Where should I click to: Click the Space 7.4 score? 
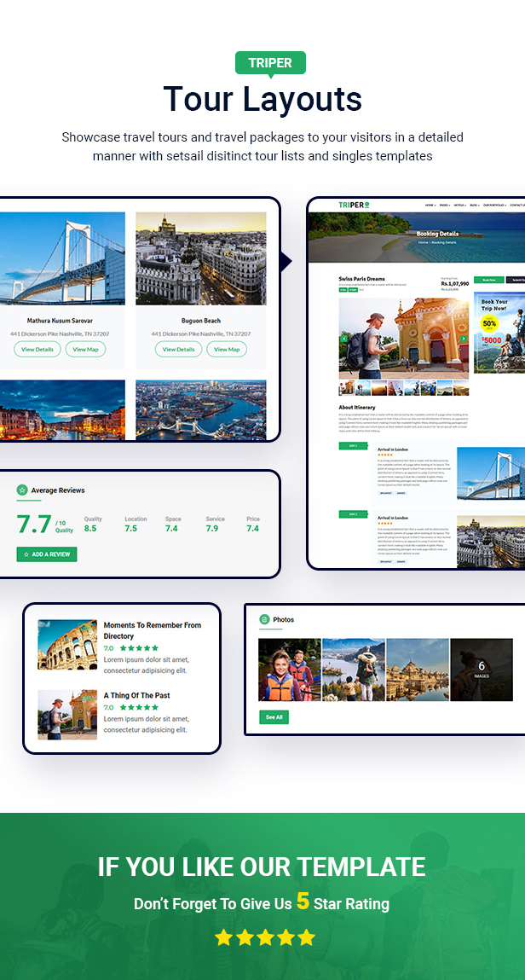[173, 524]
